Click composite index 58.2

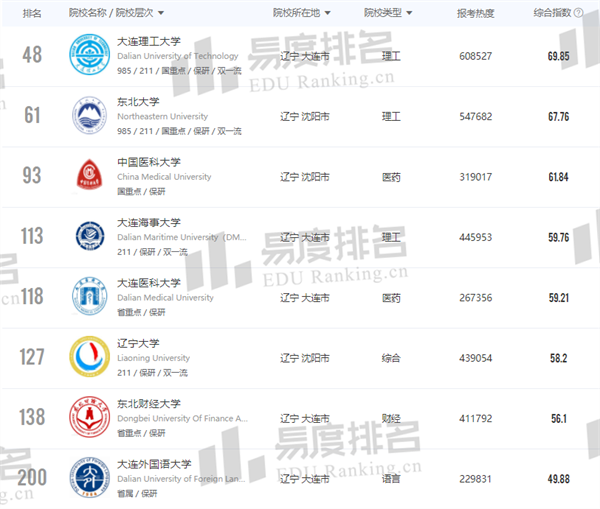[558, 359]
